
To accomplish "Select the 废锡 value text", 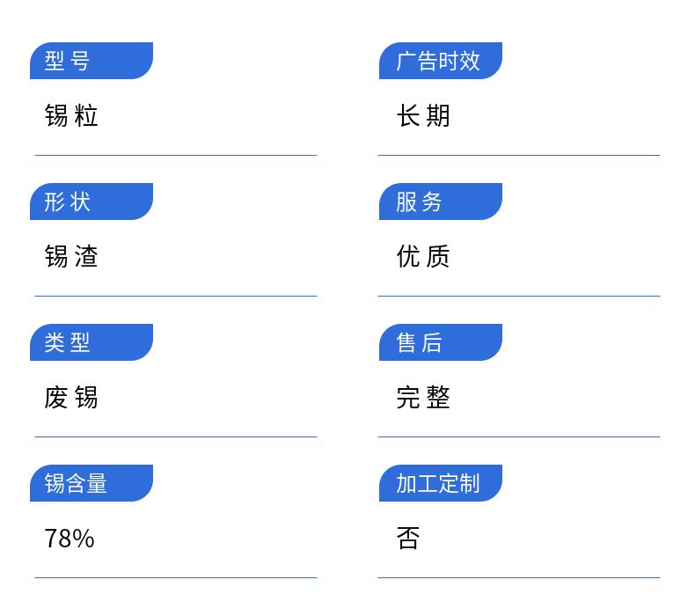I will point(71,398).
